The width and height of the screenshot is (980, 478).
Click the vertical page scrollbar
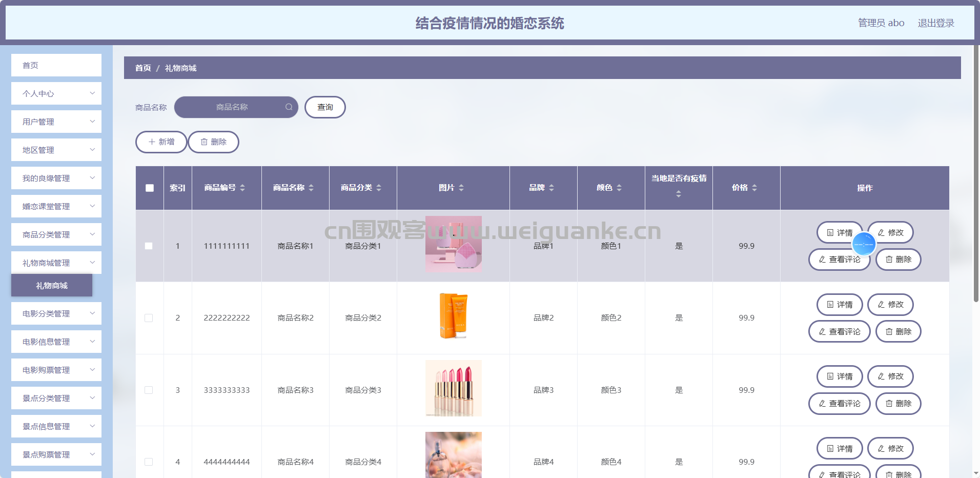976,174
